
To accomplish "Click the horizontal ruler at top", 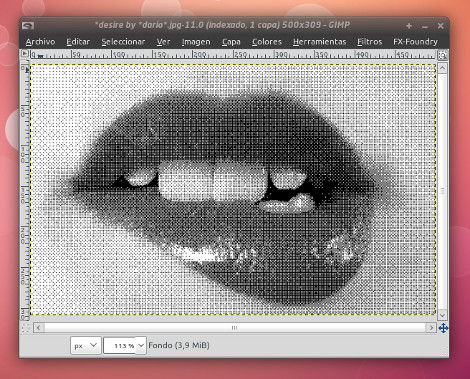I will (233, 55).
